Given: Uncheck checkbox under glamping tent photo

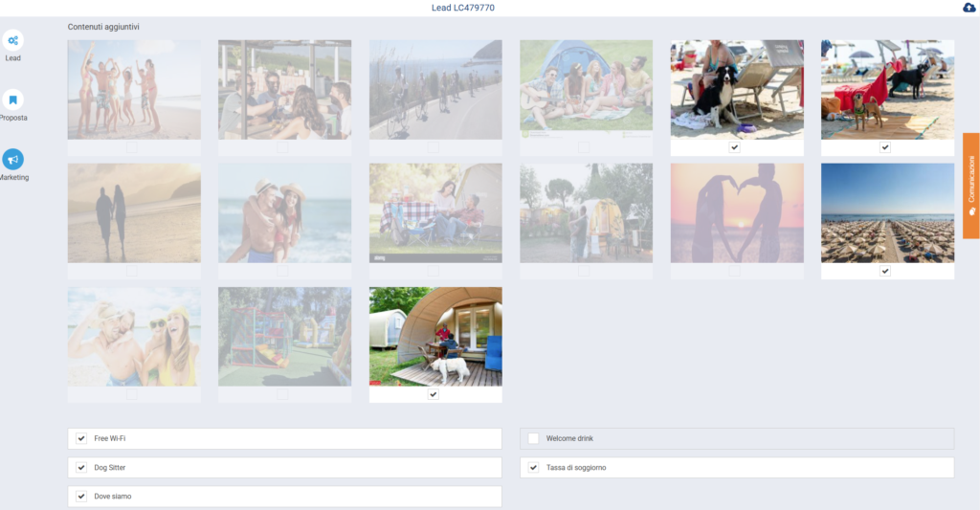Looking at the screenshot, I should click(x=434, y=394).
